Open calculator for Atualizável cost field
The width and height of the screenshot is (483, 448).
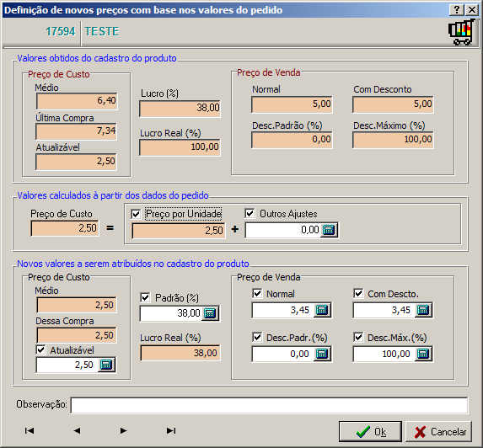coord(106,365)
